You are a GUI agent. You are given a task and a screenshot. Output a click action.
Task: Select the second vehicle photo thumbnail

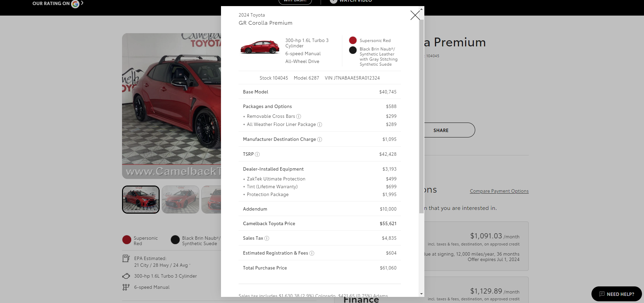pos(180,199)
